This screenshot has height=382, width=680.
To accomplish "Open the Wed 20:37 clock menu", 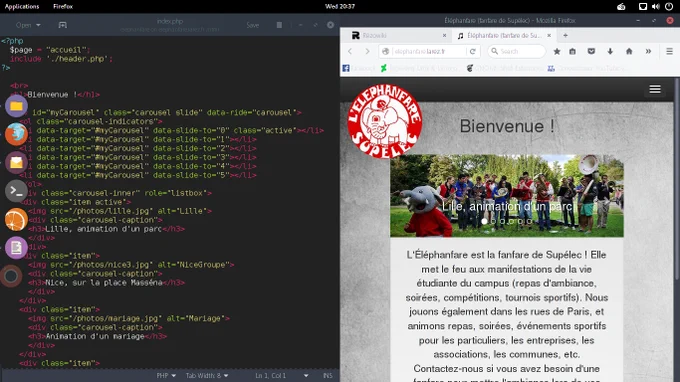I will pos(340,7).
